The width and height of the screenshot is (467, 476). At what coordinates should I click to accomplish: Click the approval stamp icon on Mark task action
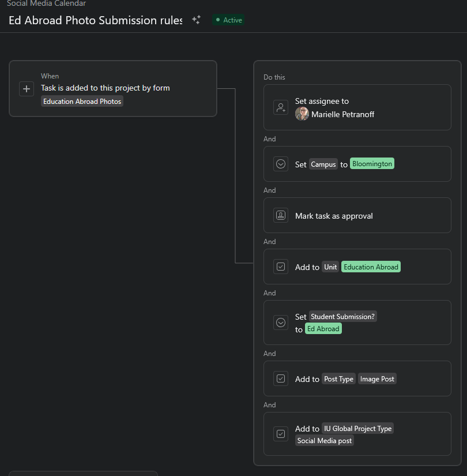point(281,215)
